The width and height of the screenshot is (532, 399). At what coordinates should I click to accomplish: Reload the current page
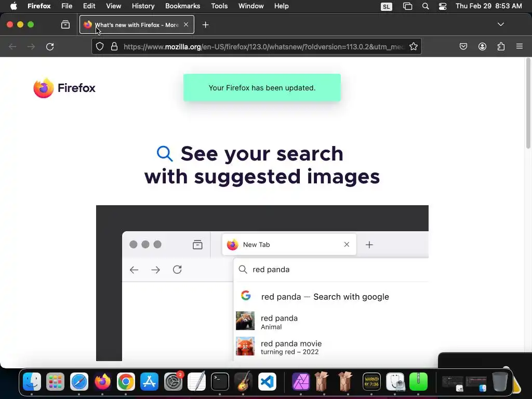tap(50, 46)
